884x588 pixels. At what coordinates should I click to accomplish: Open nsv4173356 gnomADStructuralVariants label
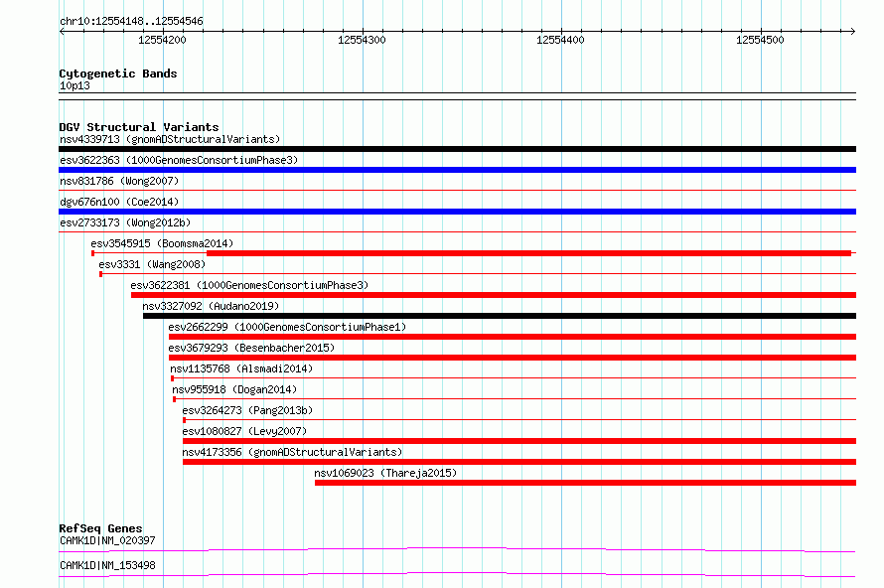292,452
